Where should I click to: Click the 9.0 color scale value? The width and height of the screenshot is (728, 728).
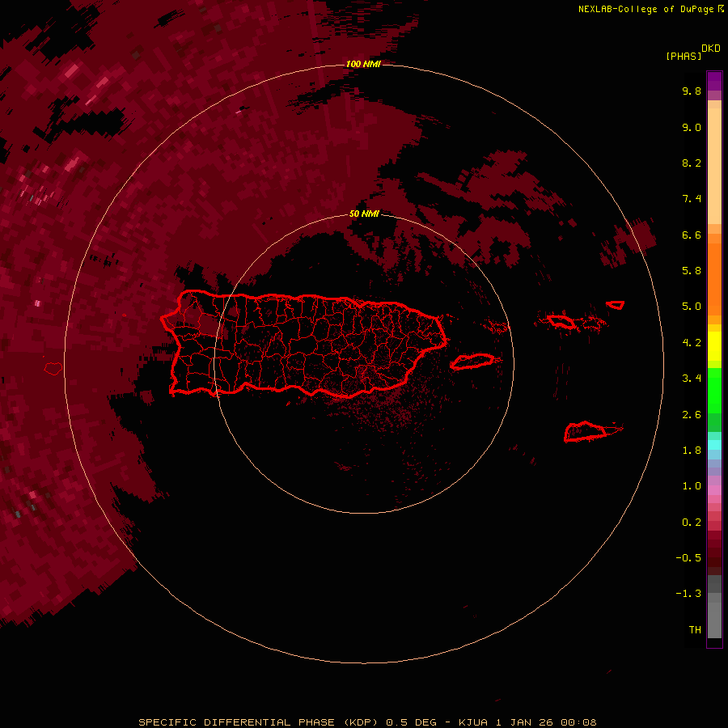click(x=692, y=127)
